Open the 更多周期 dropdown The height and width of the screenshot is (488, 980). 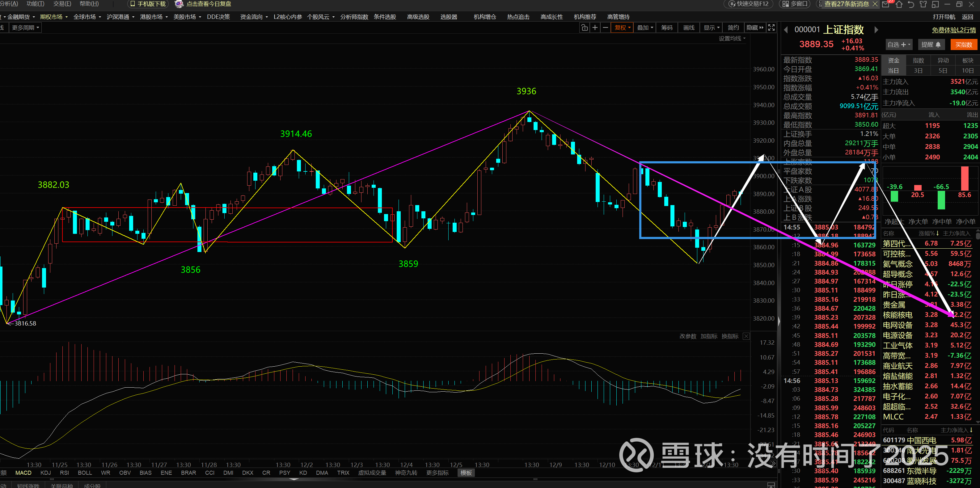pos(26,27)
